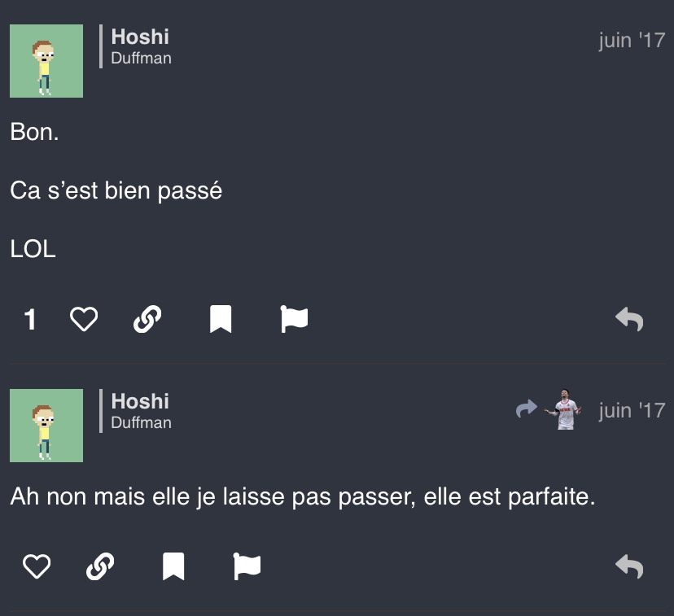The image size is (674, 616).
Task: Open Hoshi's profile from first post username
Action: click(140, 37)
